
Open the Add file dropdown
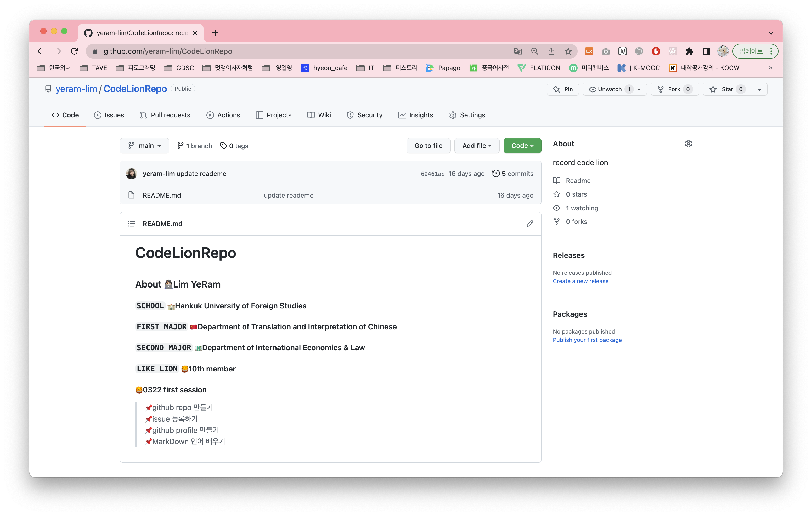[x=476, y=146]
